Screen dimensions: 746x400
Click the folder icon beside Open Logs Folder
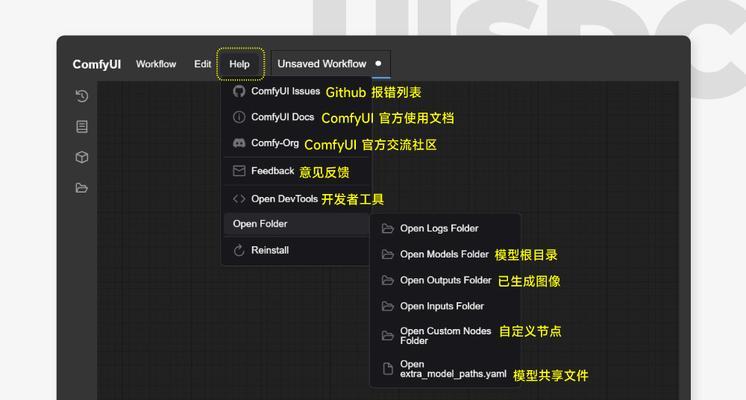(x=388, y=229)
